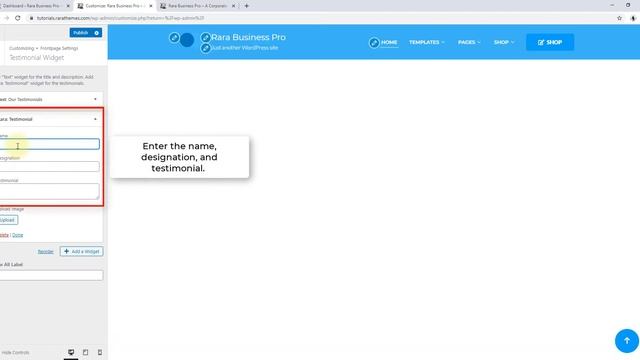Click the browser address bar URL

click(120, 18)
